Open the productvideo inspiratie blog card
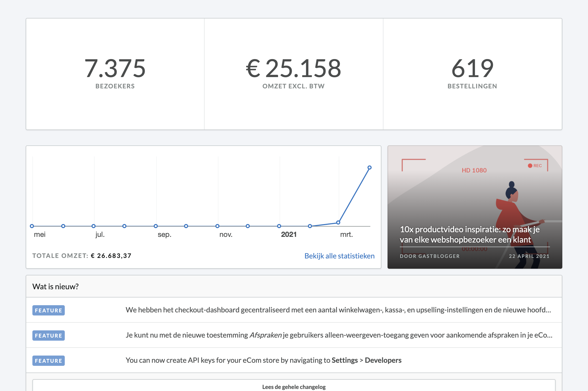This screenshot has height=391, width=588. (475, 207)
